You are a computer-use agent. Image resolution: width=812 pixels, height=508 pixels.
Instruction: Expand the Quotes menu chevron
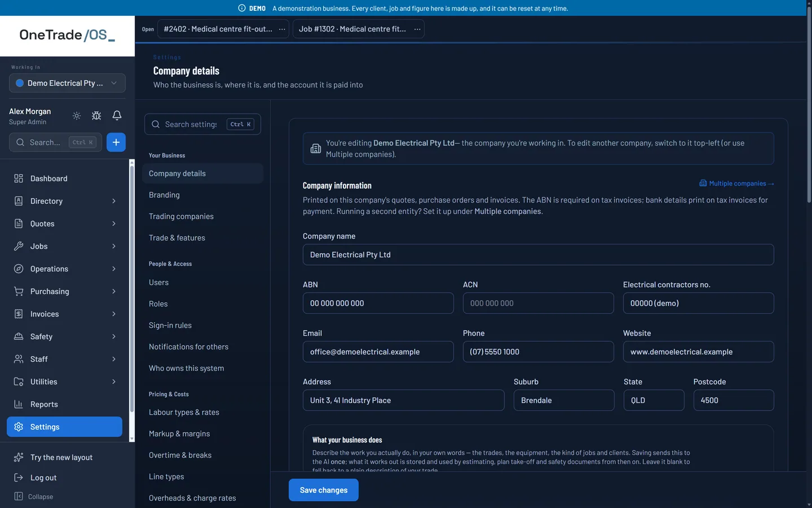[114, 224]
